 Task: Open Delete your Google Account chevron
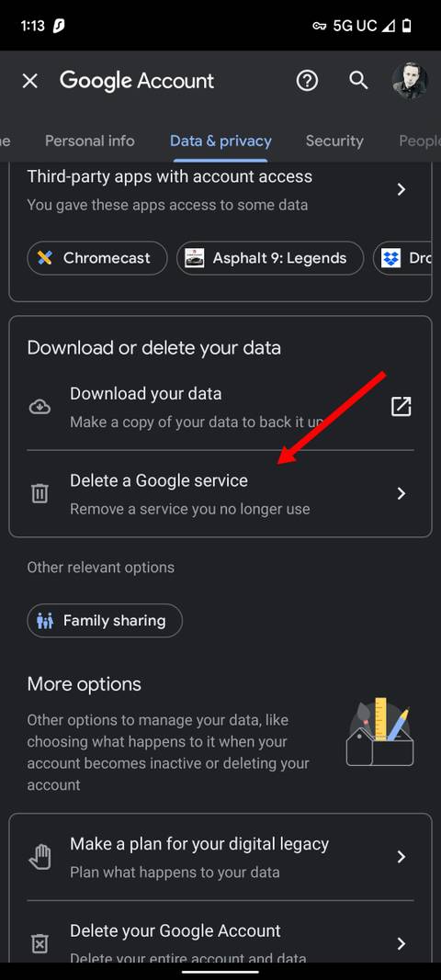coord(401,943)
